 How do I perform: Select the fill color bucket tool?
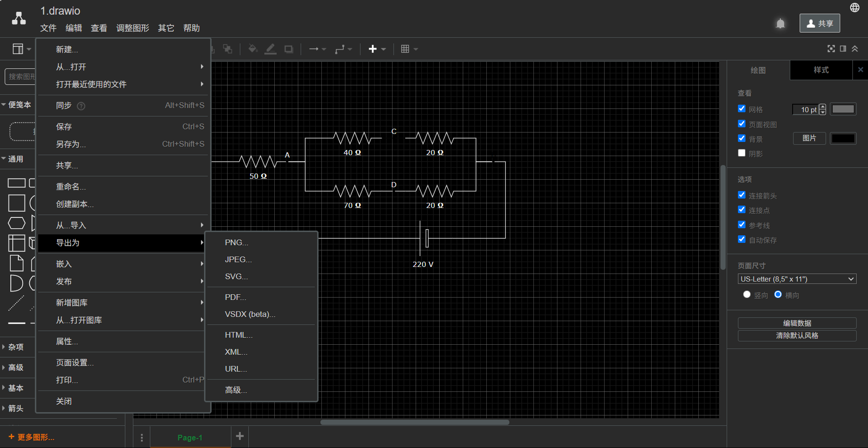click(x=253, y=49)
